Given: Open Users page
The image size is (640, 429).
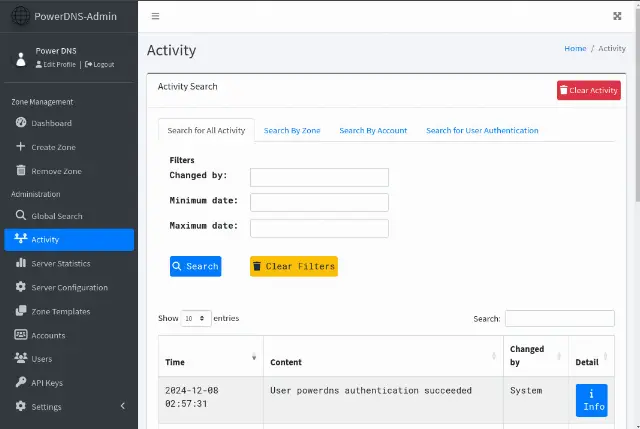Looking at the screenshot, I should point(69,359).
